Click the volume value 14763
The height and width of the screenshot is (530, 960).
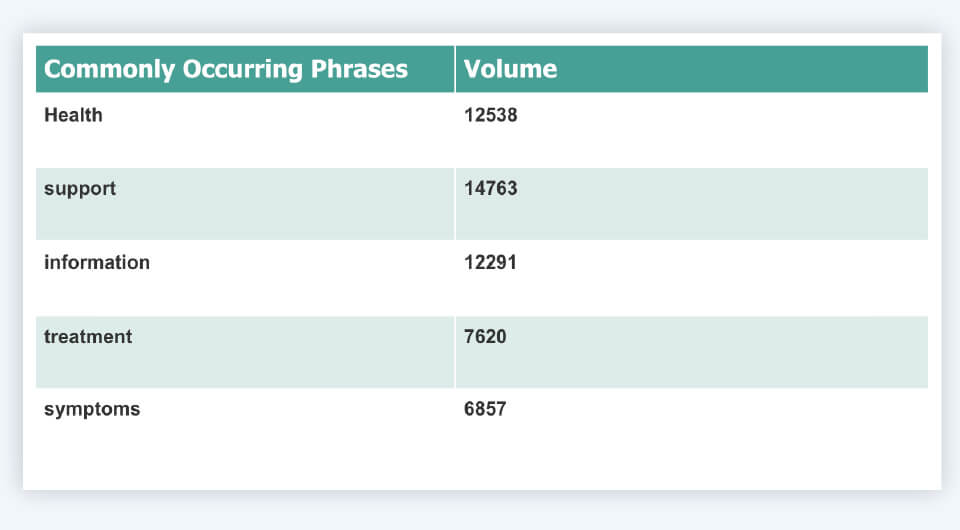(x=491, y=188)
